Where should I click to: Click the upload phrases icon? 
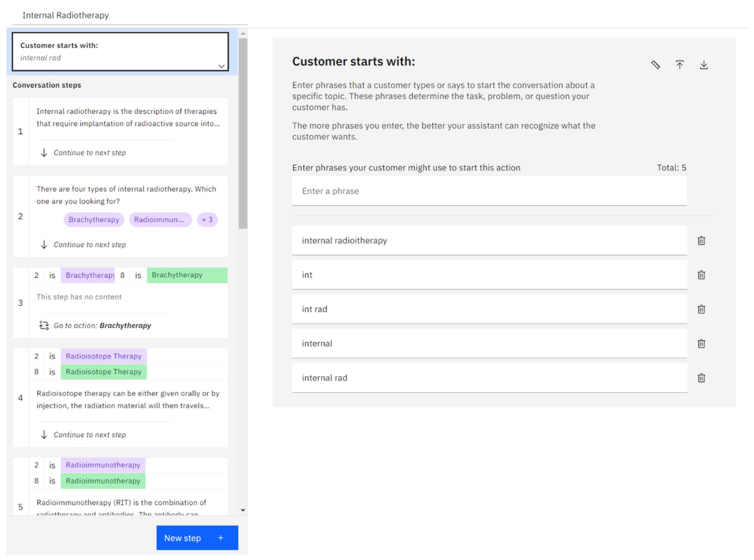[x=679, y=64]
